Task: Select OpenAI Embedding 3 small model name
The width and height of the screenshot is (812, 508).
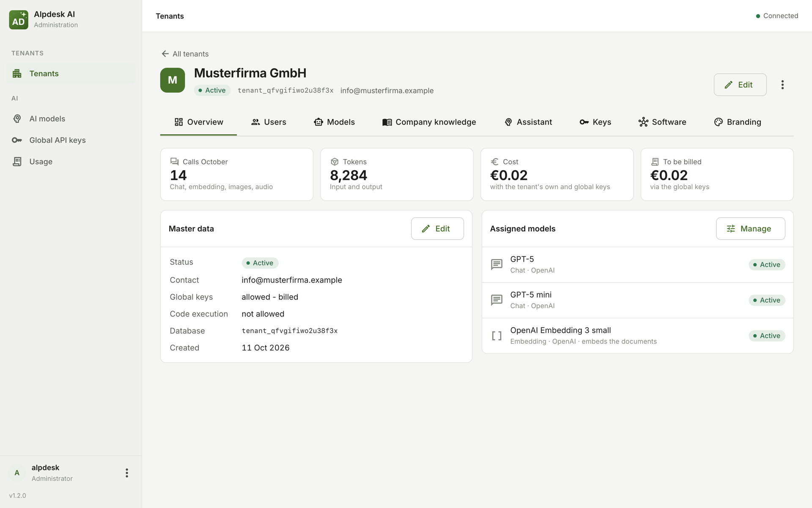Action: tap(560, 330)
